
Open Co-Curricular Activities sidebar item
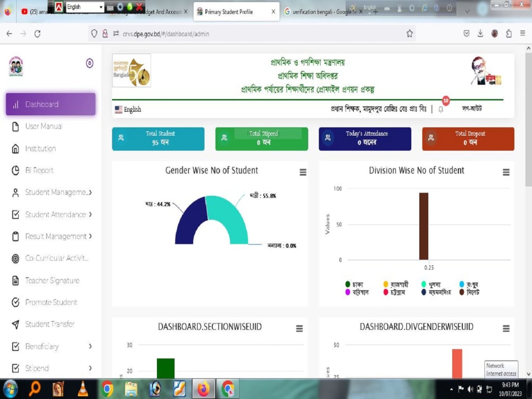click(57, 258)
